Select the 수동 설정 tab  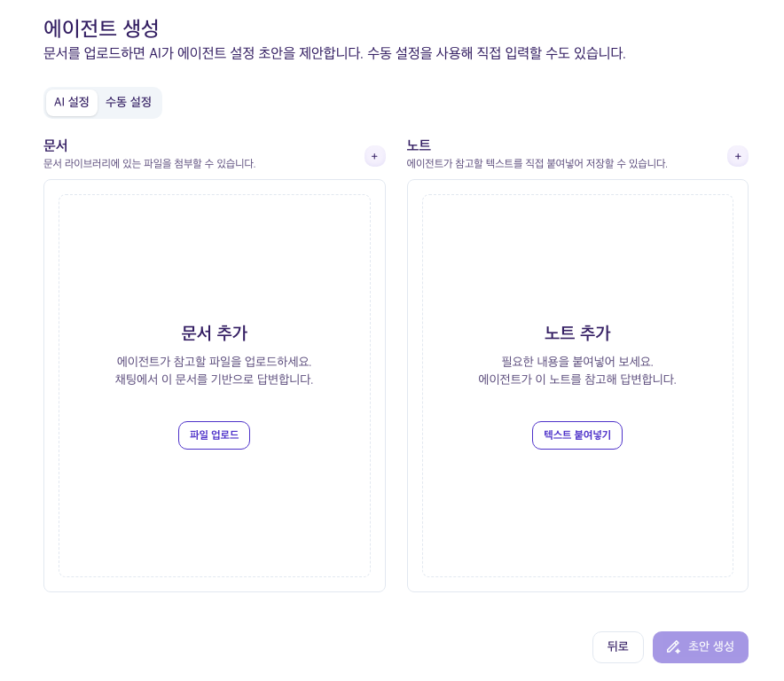point(129,102)
